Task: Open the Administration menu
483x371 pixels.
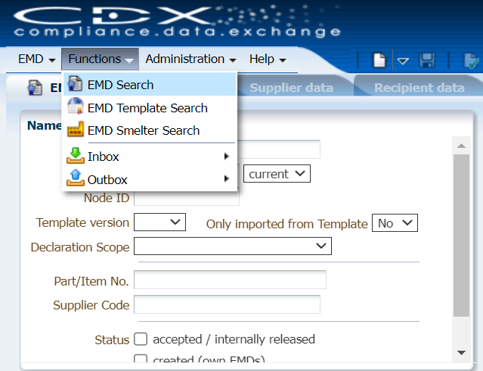Action: click(x=190, y=59)
